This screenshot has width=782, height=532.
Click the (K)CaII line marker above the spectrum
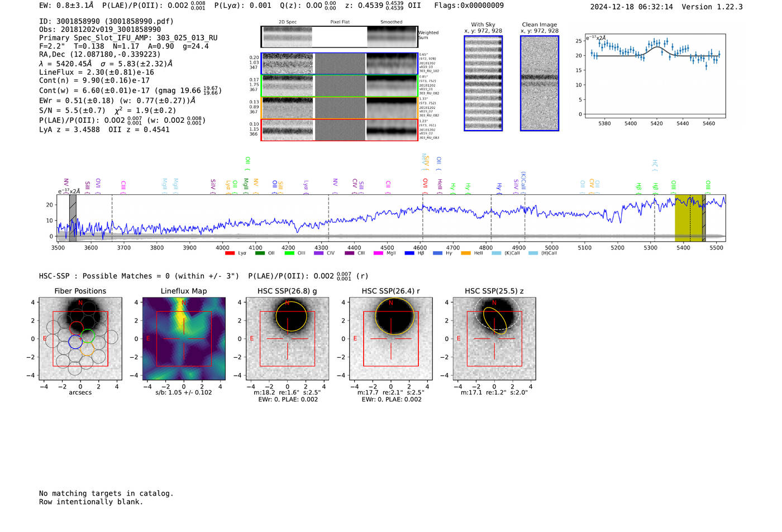tap(523, 182)
